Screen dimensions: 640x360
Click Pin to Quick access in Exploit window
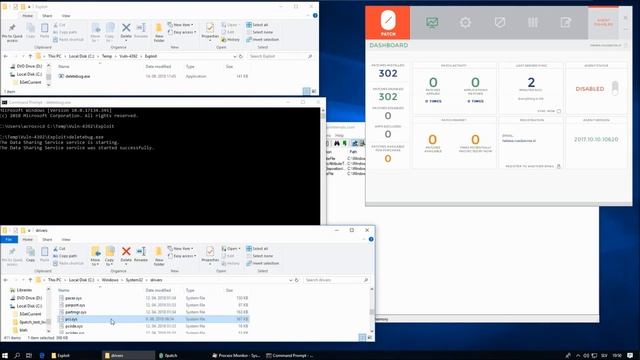point(12,32)
